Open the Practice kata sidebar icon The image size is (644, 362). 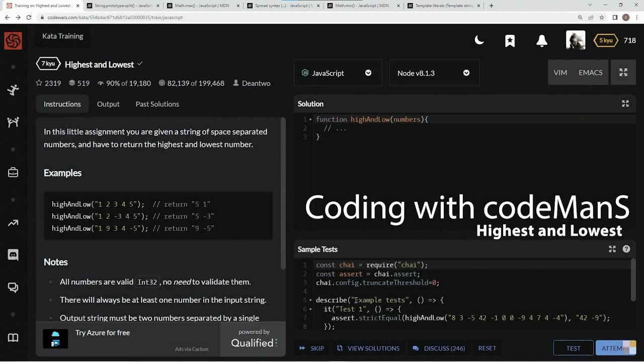(13, 90)
